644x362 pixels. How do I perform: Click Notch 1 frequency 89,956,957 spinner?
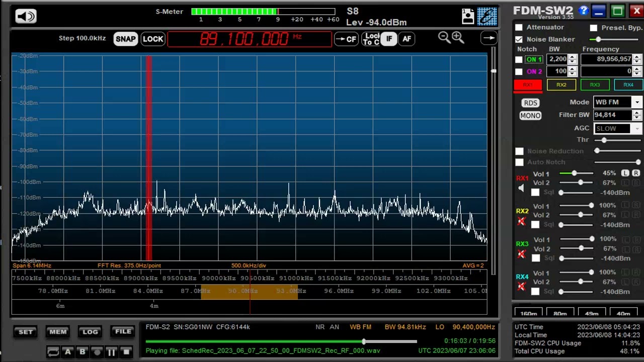pyautogui.click(x=637, y=59)
